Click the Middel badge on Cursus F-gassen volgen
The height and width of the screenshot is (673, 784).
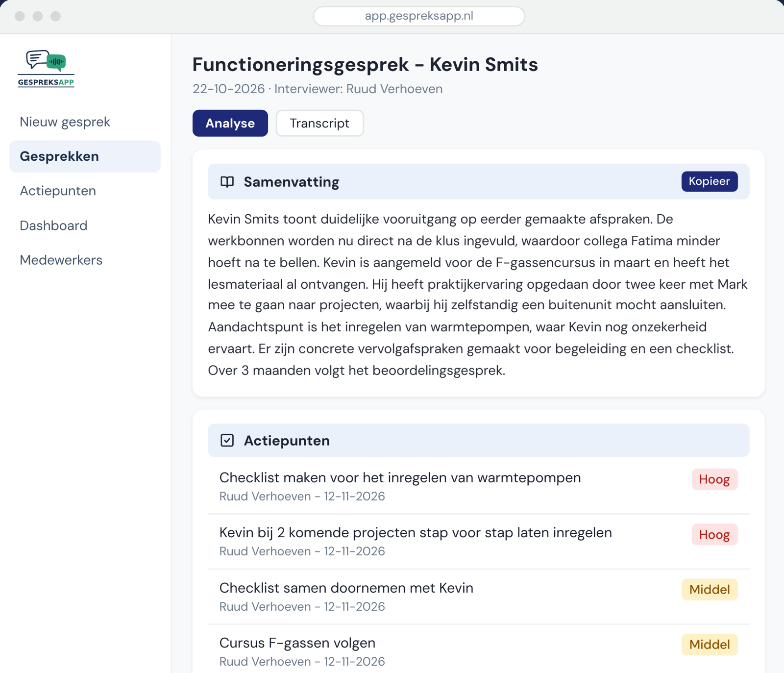pyautogui.click(x=710, y=645)
